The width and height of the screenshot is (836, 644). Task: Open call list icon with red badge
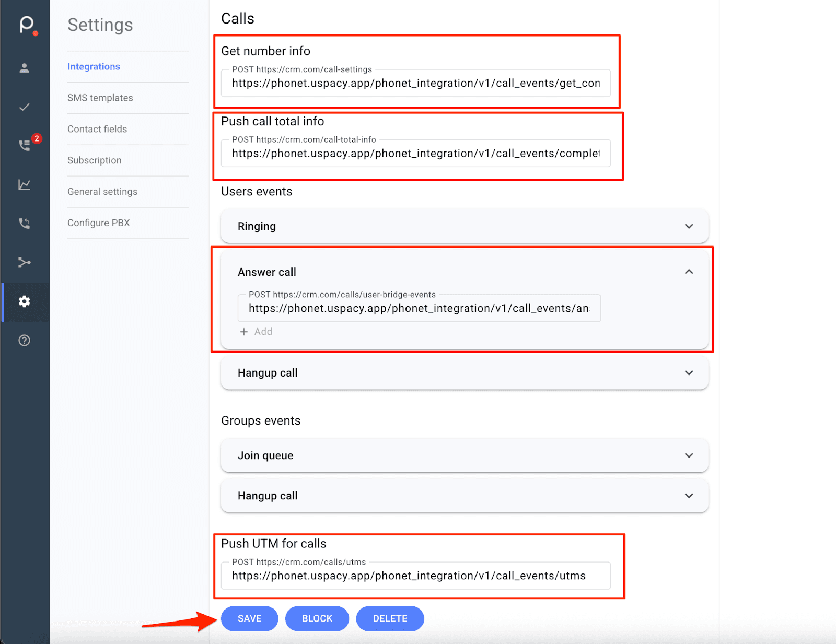pos(25,145)
